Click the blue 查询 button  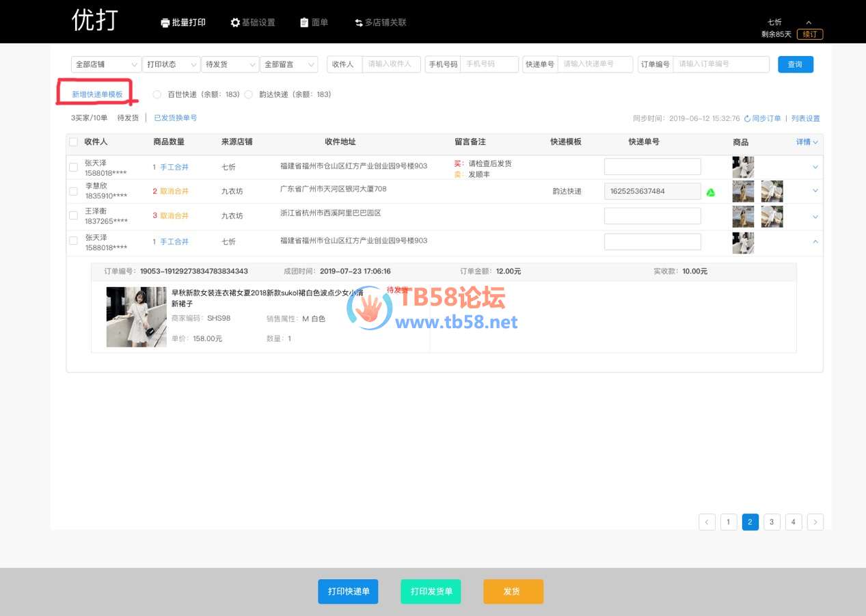pos(795,64)
